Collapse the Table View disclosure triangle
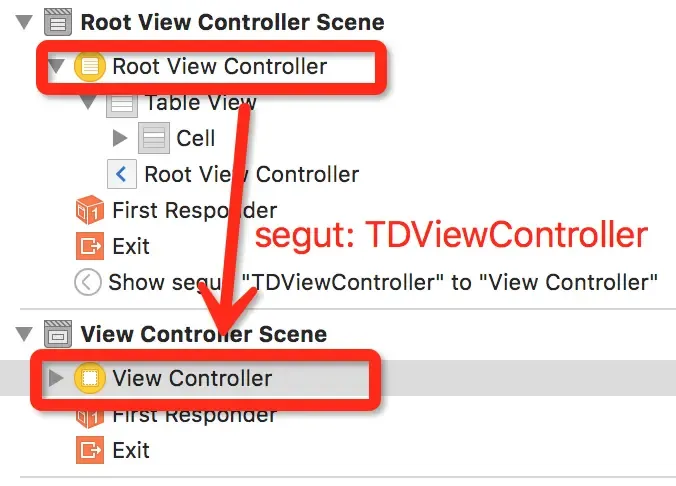The image size is (676, 486). click(89, 102)
